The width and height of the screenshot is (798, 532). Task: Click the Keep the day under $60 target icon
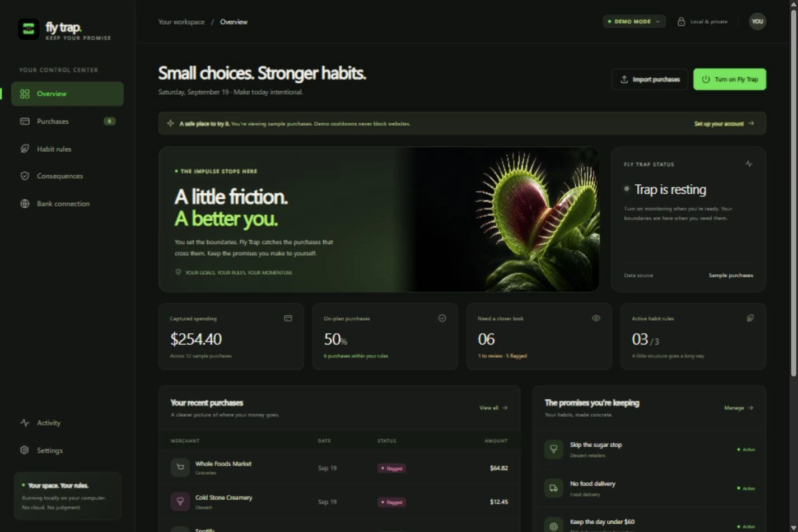(x=553, y=526)
